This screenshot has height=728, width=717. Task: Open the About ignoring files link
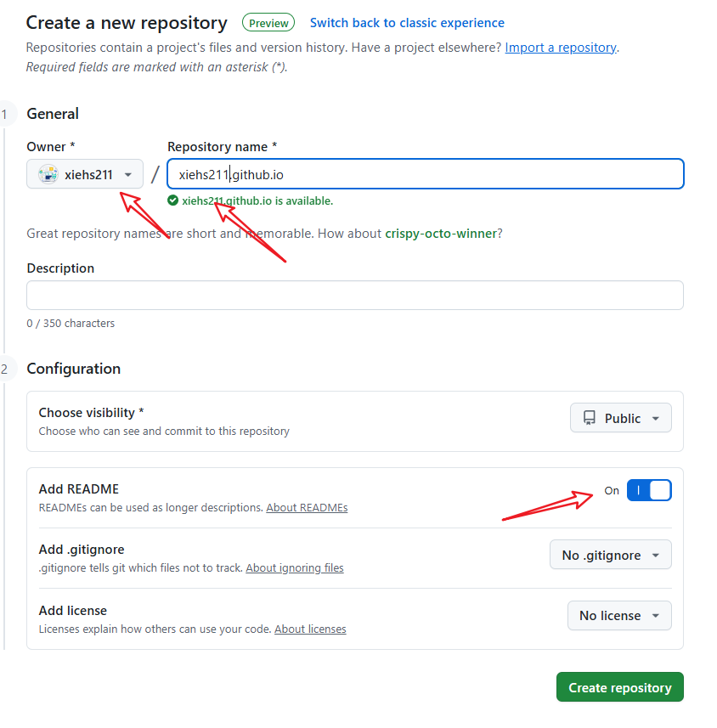[x=295, y=567]
